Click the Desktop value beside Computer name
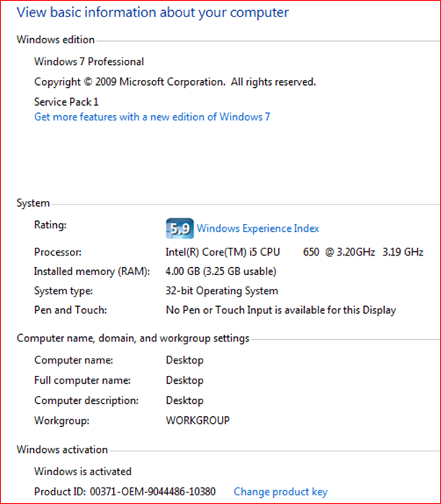Viewport: 441px width, 504px height. [x=184, y=360]
